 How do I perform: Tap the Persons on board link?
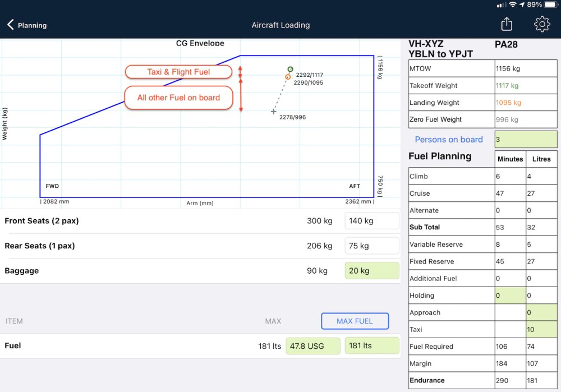(x=449, y=140)
